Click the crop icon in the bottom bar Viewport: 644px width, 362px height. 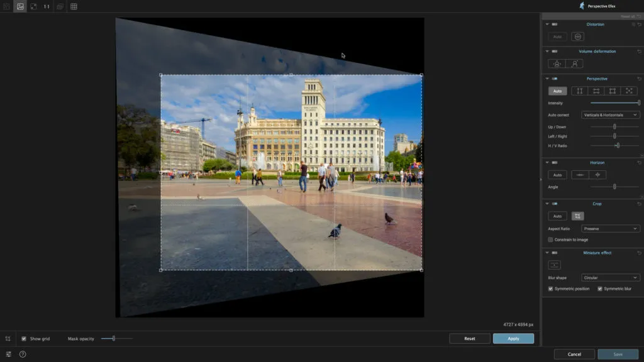8,339
